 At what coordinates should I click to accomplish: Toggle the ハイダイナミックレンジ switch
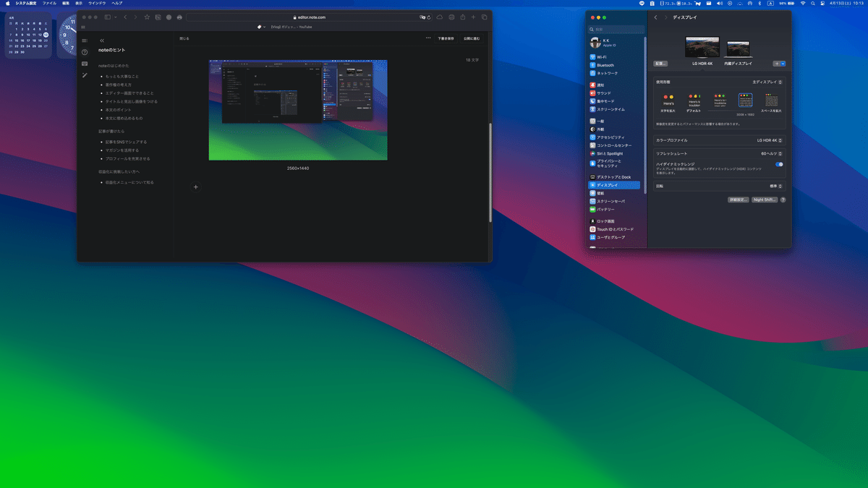[779, 164]
